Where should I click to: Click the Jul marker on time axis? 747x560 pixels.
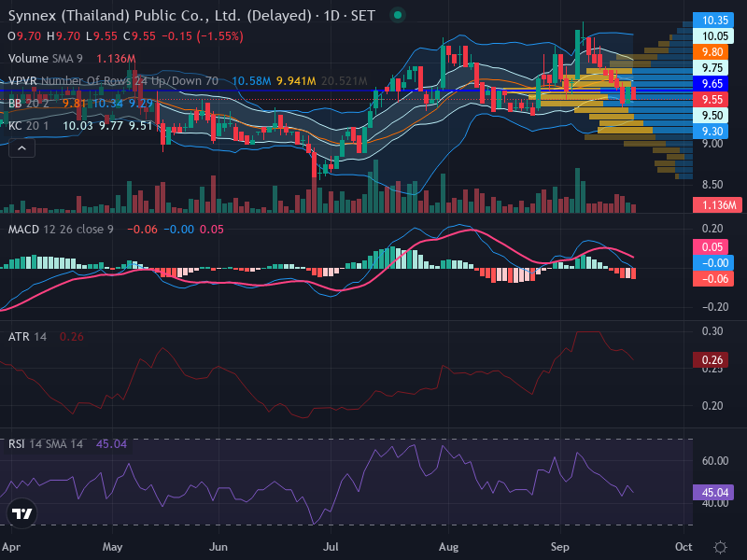point(331,547)
